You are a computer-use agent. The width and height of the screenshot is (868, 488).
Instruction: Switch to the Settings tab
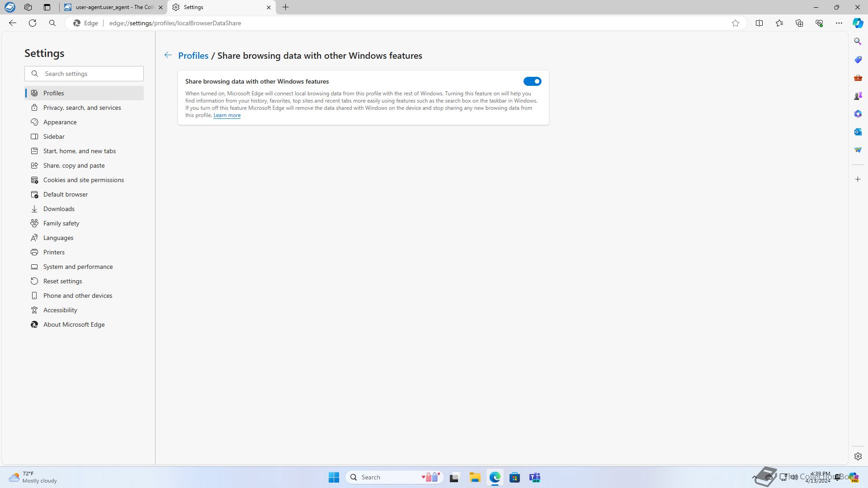(x=222, y=7)
